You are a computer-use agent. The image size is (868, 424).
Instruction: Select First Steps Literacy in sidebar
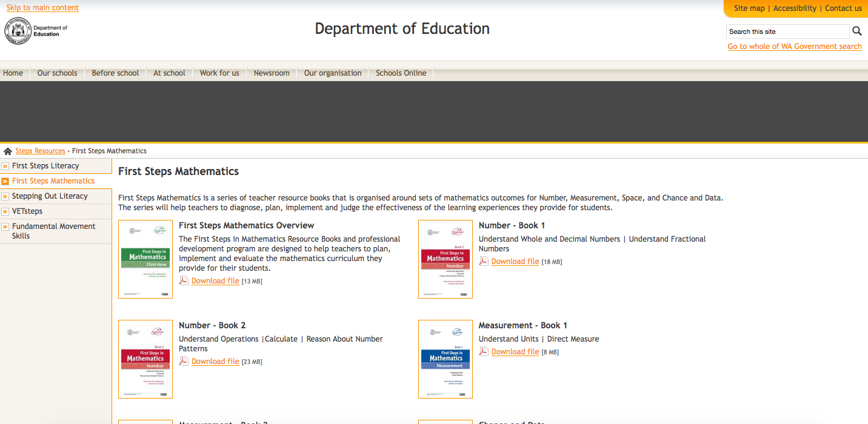click(45, 166)
